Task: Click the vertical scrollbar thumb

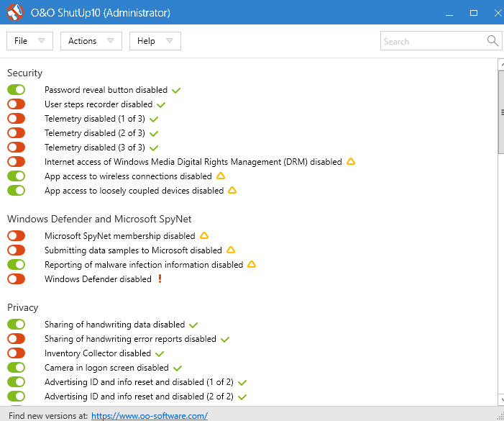Action: [501, 112]
